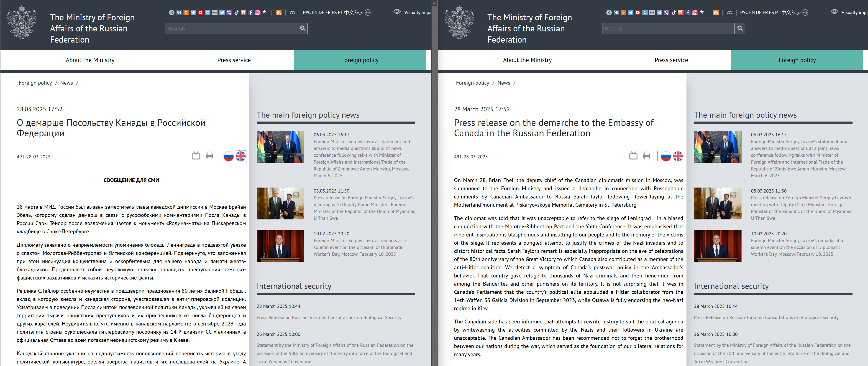
Task: Toggle the visually impaired eye icon, left window
Action: pyautogui.click(x=397, y=11)
